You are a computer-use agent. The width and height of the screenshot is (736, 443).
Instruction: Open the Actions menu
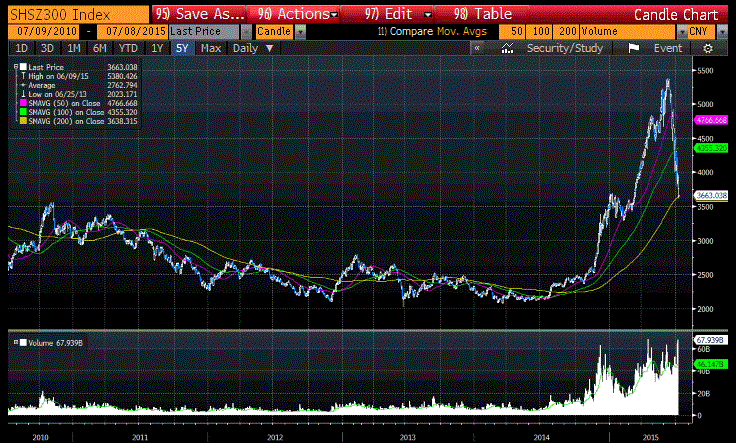[x=299, y=14]
